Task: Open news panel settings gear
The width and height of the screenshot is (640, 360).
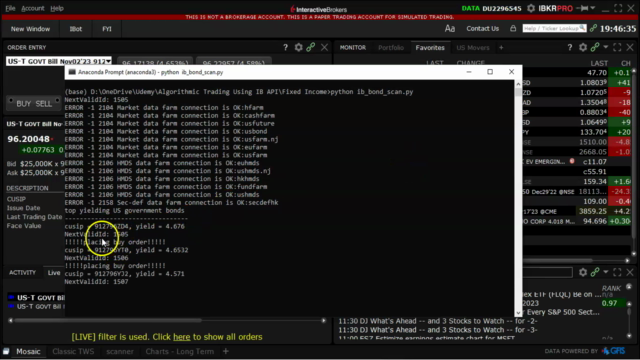Action: (x=583, y=272)
